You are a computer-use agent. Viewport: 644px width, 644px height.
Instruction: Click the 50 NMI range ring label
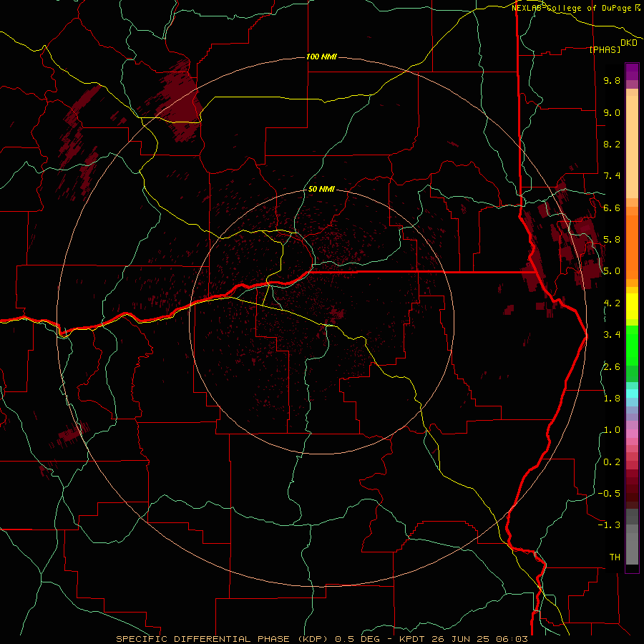click(321, 189)
